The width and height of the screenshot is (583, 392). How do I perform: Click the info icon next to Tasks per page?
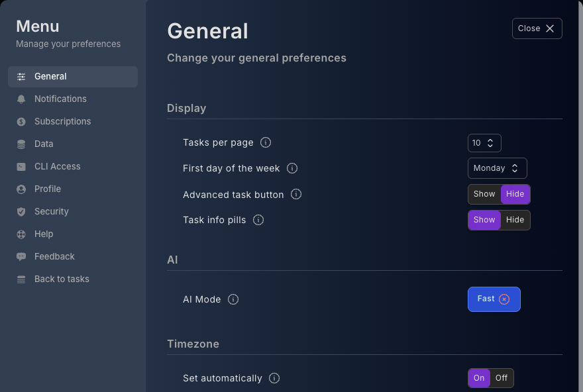pyautogui.click(x=266, y=143)
